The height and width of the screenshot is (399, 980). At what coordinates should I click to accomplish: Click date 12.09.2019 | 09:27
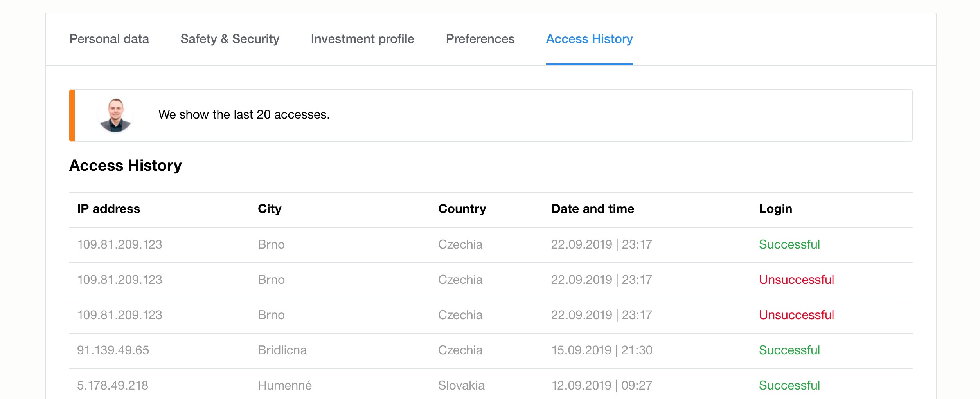pos(602,386)
